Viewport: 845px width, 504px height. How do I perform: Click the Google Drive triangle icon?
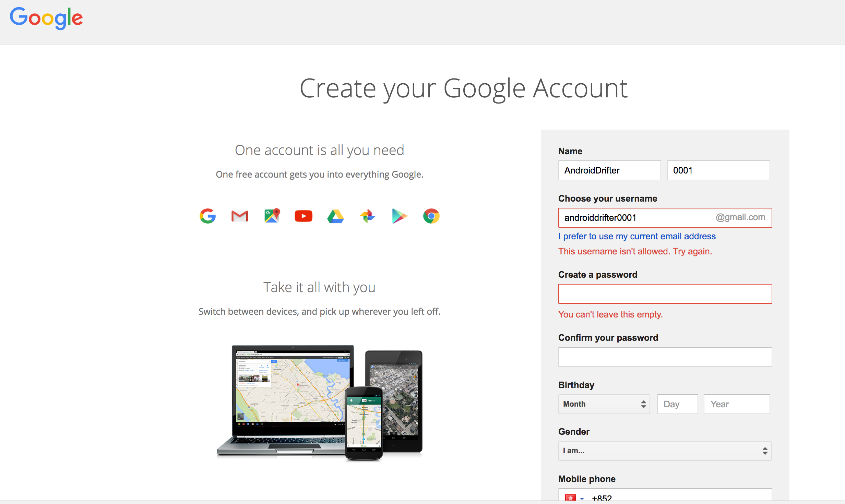click(x=335, y=216)
